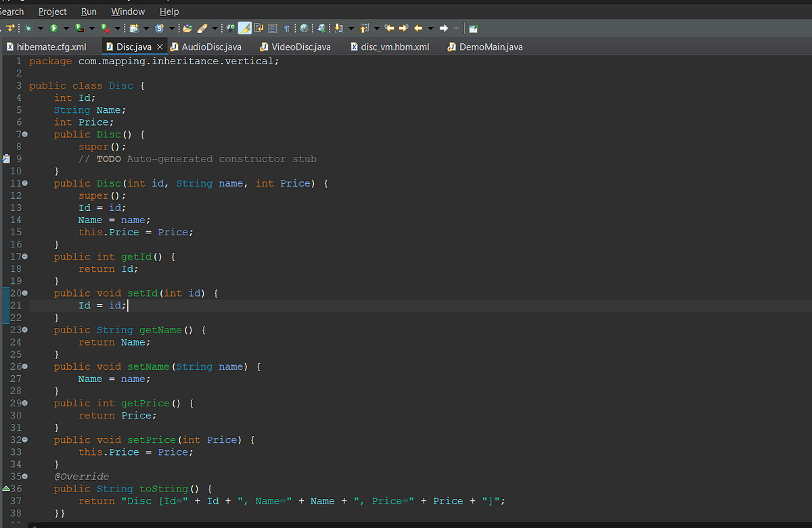Navigate forward using the white forward arrow

click(444, 28)
